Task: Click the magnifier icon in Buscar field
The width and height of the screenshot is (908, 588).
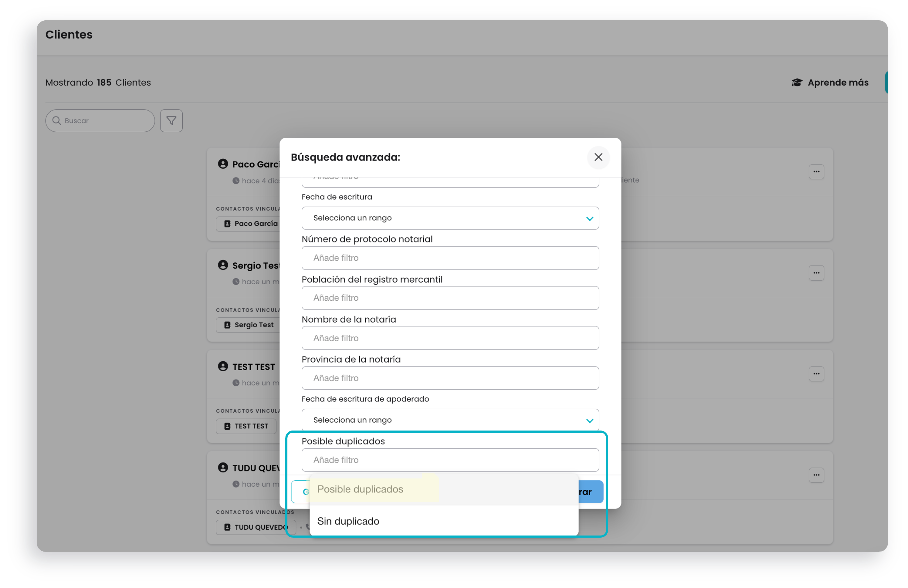Action: click(56, 121)
